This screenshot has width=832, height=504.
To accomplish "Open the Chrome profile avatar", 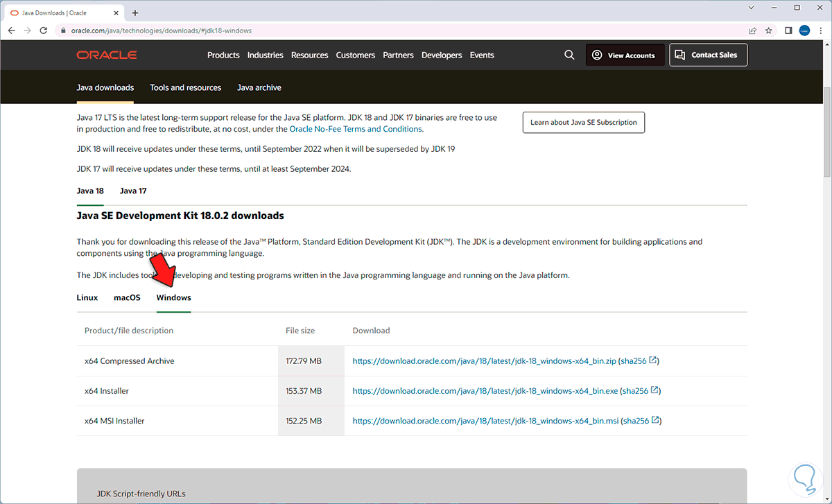I will [804, 31].
